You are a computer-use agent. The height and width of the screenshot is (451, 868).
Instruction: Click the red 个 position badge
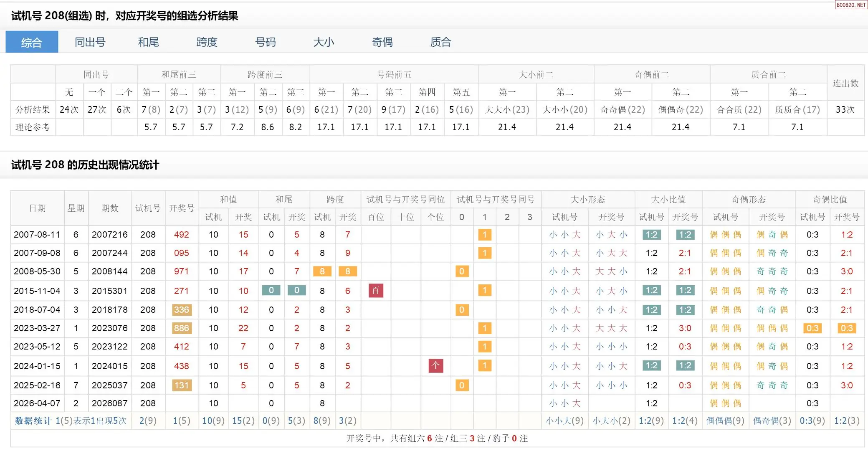435,366
